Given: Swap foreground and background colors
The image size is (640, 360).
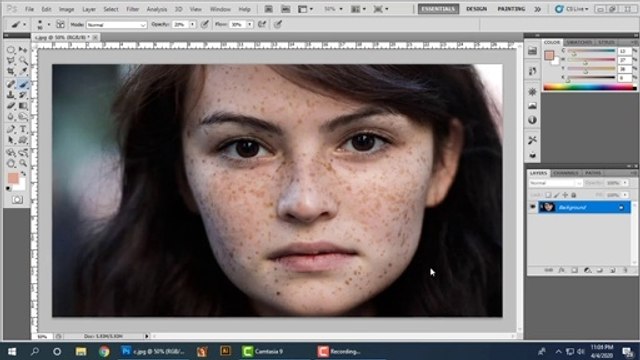Looking at the screenshot, I should [x=23, y=174].
